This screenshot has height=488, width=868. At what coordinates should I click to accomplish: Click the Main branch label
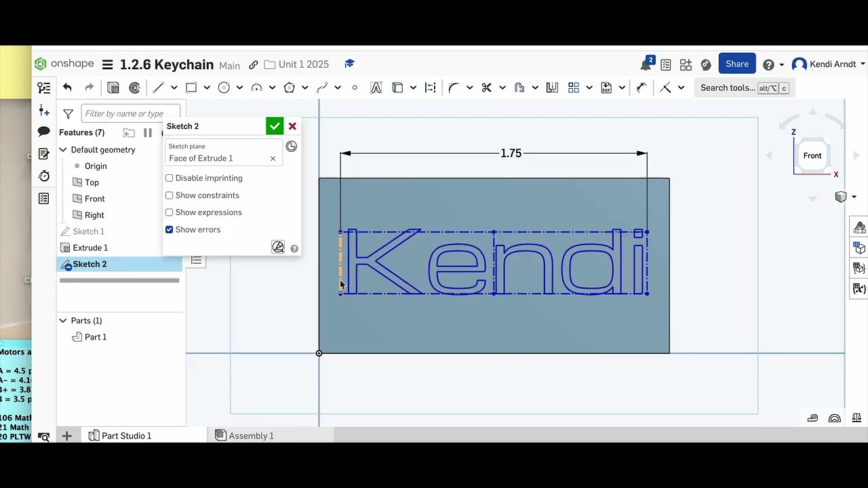[229, 66]
